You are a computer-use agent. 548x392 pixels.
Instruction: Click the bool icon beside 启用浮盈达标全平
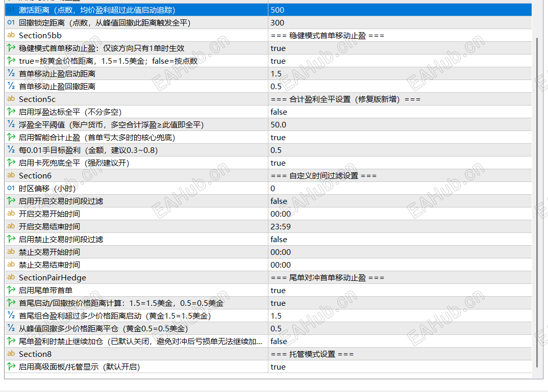point(11,112)
